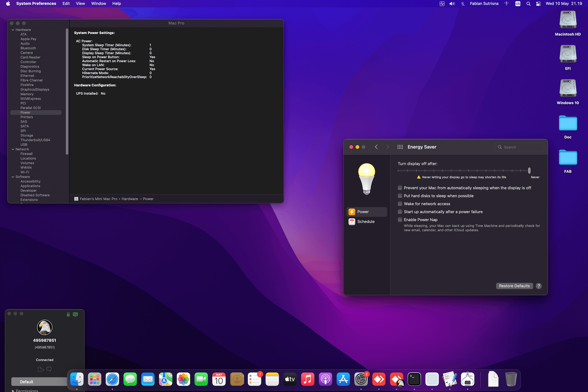Open Reminders app in the dock
This screenshot has width=588, height=392.
pyautogui.click(x=254, y=379)
